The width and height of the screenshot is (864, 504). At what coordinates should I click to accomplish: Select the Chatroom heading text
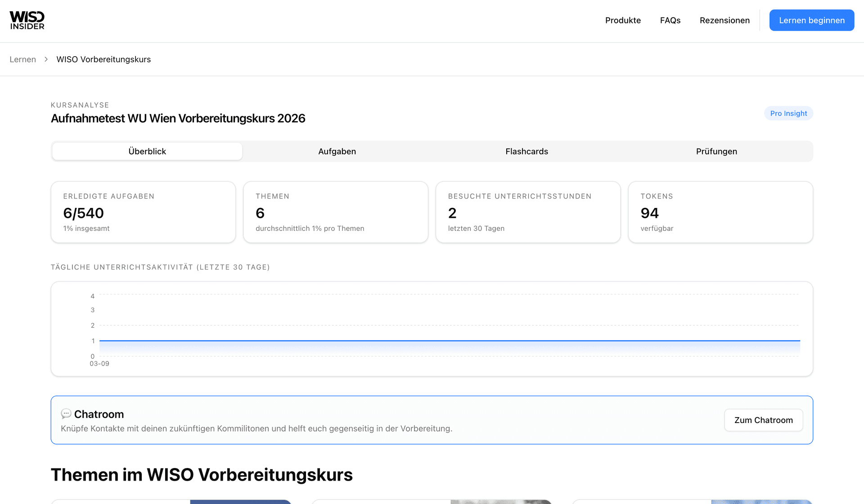pyautogui.click(x=99, y=414)
